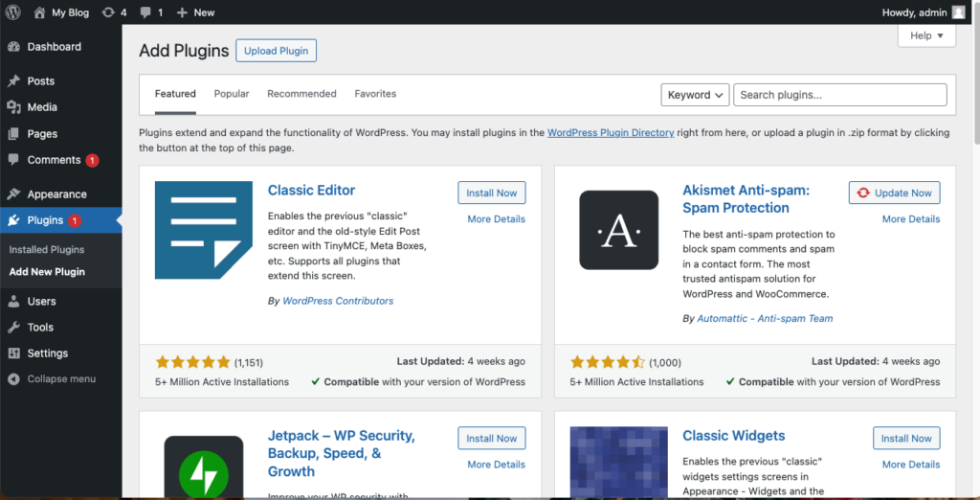Viewport: 980px width, 500px height.
Task: View More Details for Classic Editor
Action: pyautogui.click(x=497, y=219)
